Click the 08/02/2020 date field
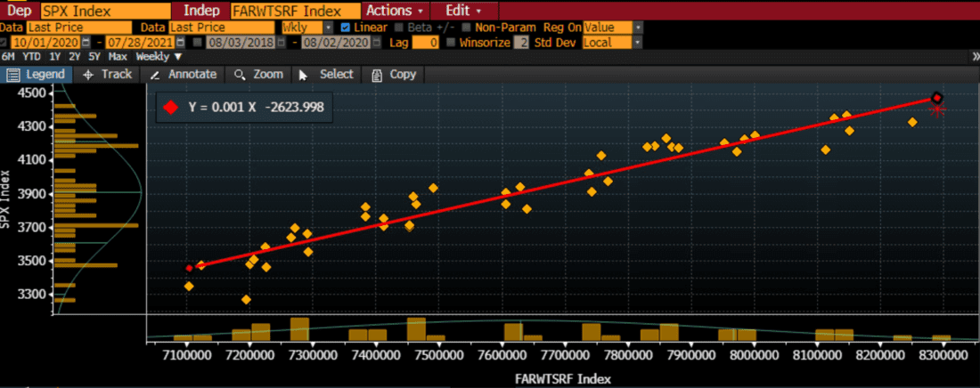Viewport: 980px width, 388px height. pos(336,43)
